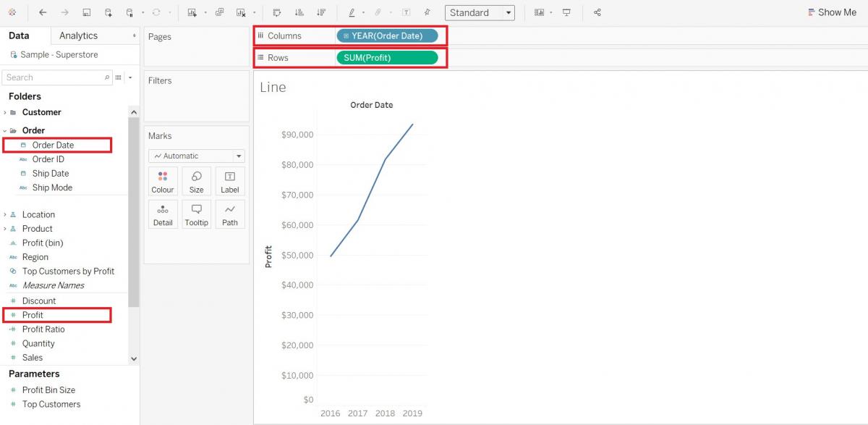Swap rows and columns using toolbar icon
This screenshot has height=425, width=868.
point(277,12)
